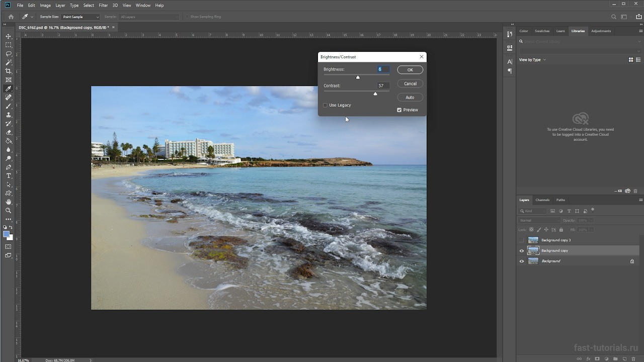644x362 pixels.
Task: Click OK in Brightness/Contrast dialog
Action: point(410,70)
